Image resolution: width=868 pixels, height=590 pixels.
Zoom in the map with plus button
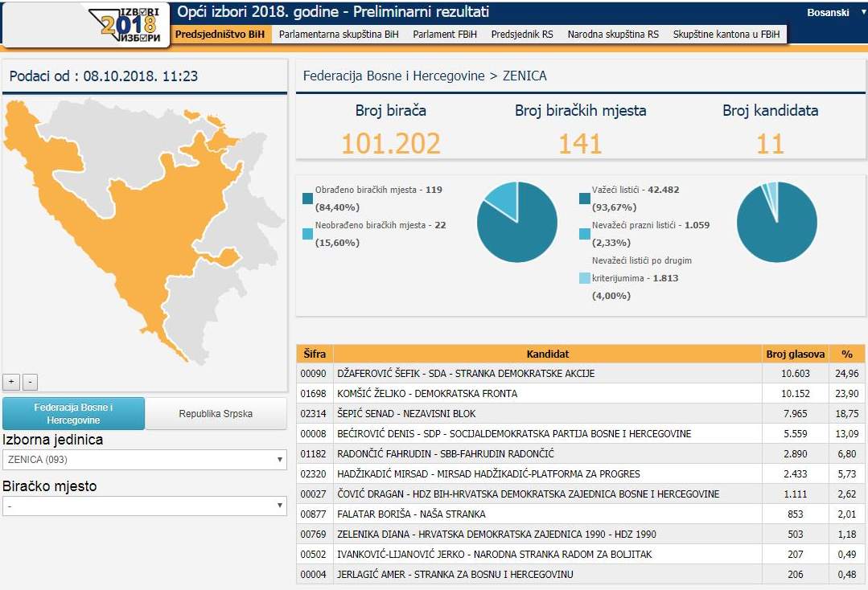point(11,382)
